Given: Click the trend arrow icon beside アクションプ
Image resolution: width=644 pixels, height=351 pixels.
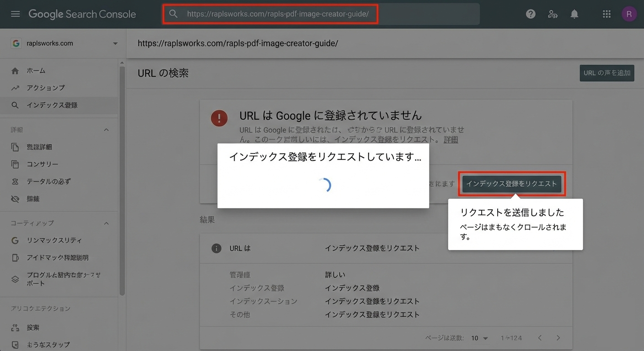Looking at the screenshot, I should tap(15, 88).
